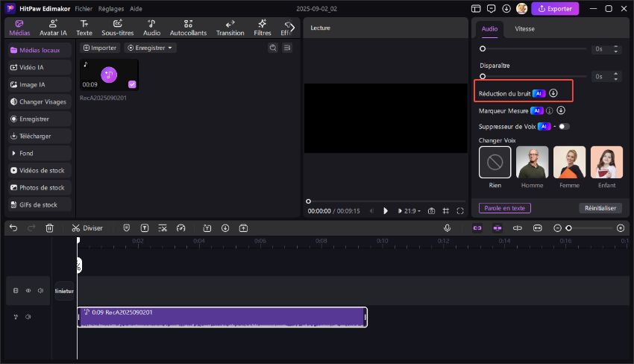Delete the selected clip with trash icon

click(49, 228)
